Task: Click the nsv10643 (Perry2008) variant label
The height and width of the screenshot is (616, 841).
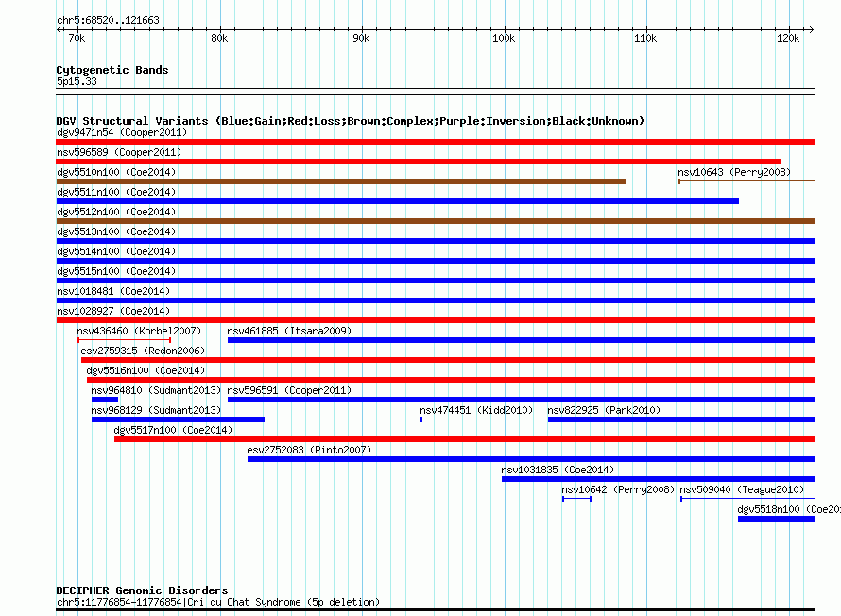Action: [733, 172]
